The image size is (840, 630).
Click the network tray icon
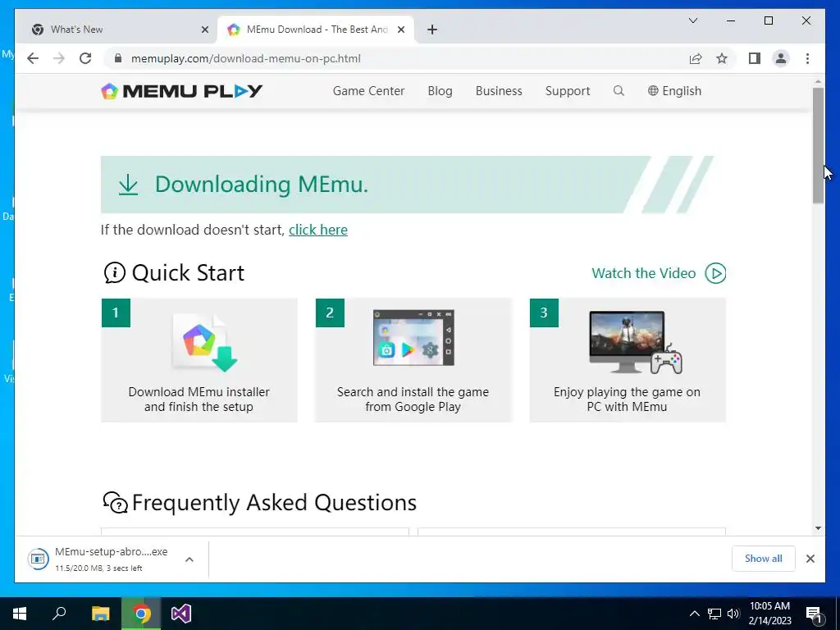[x=714, y=614]
